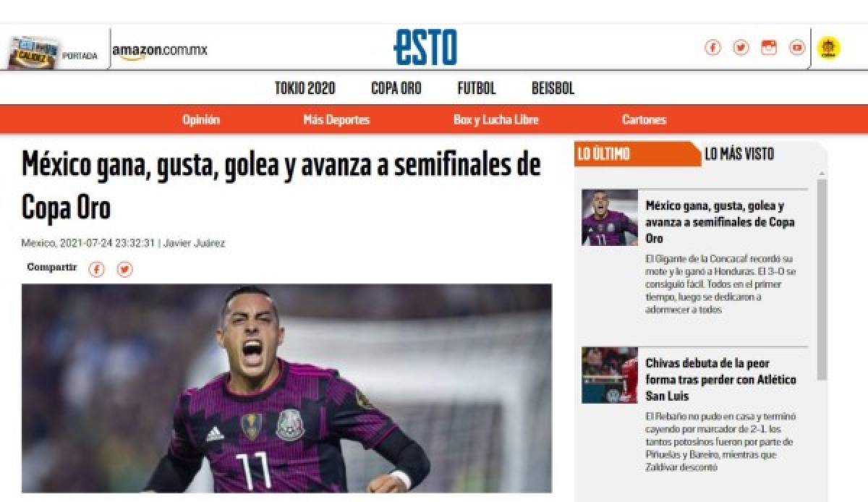
Task: Open Chivas debuta de la peor forma article
Action: click(x=721, y=379)
